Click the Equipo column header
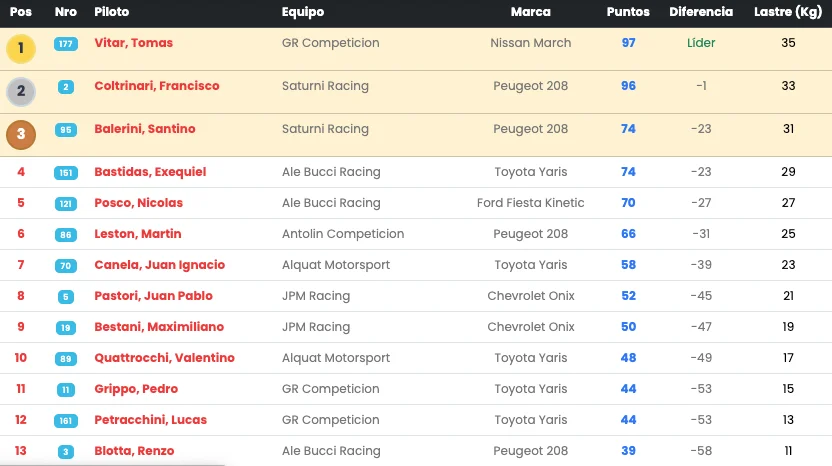The width and height of the screenshot is (832, 466). point(302,13)
